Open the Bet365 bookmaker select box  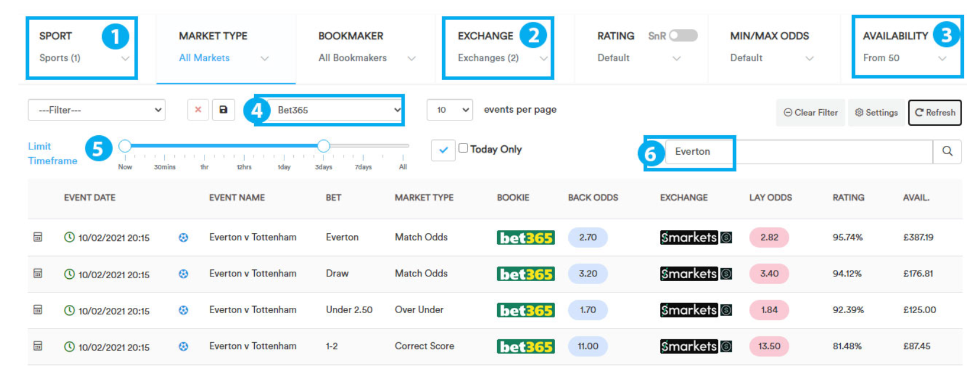(329, 110)
